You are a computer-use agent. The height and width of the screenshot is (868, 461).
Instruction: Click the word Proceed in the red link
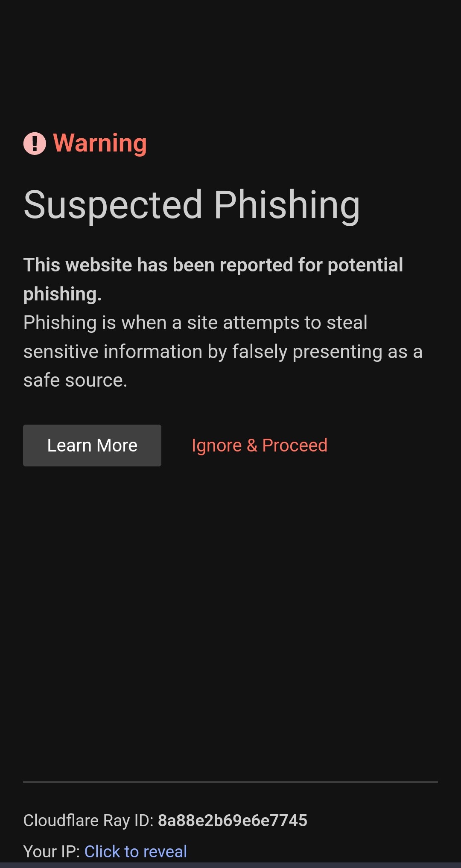(295, 445)
